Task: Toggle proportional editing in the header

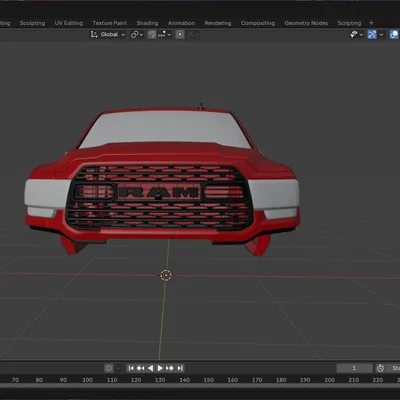Action: point(180,34)
